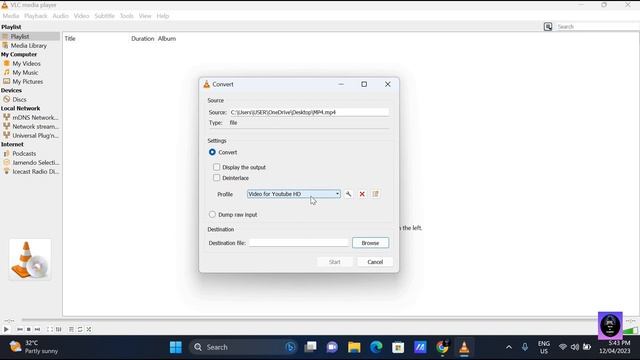
Task: Click the VLC cone album art thumbnail
Action: pyautogui.click(x=30, y=260)
